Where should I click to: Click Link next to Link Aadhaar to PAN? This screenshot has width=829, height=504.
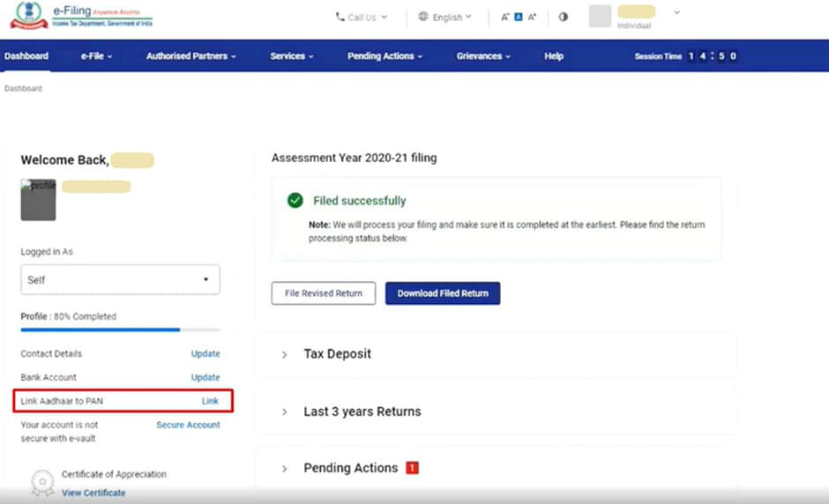210,401
